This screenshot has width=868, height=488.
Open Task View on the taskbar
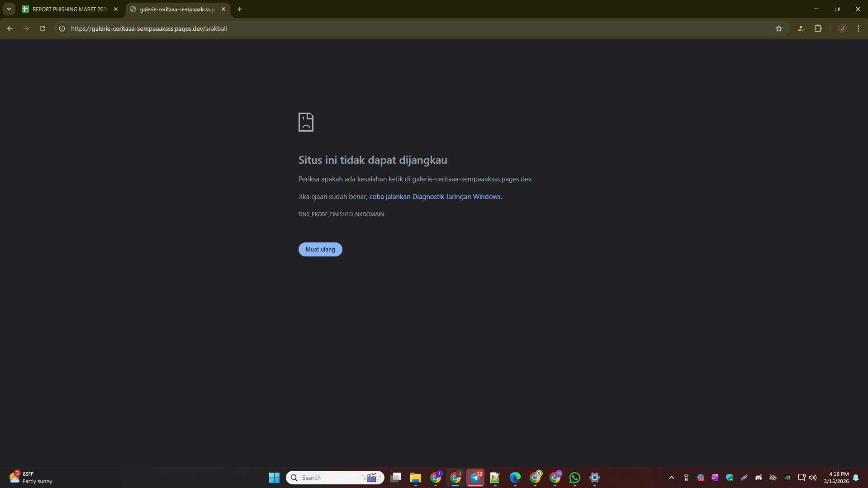396,478
